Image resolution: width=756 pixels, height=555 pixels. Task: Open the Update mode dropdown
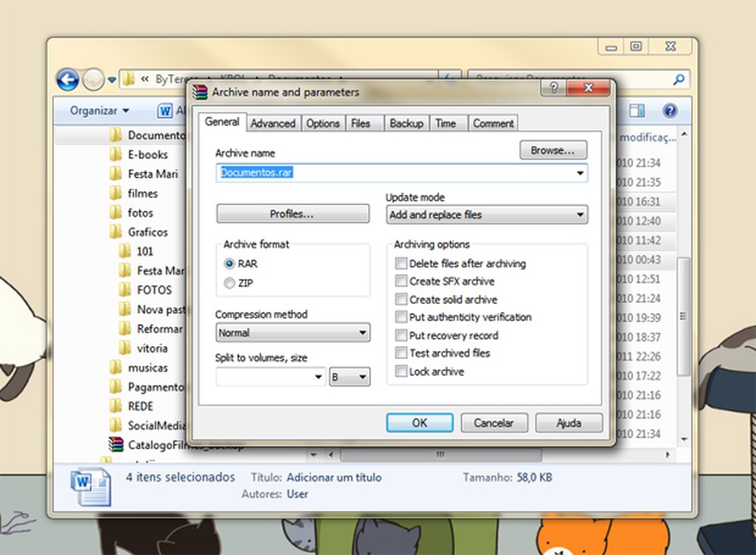(580, 215)
